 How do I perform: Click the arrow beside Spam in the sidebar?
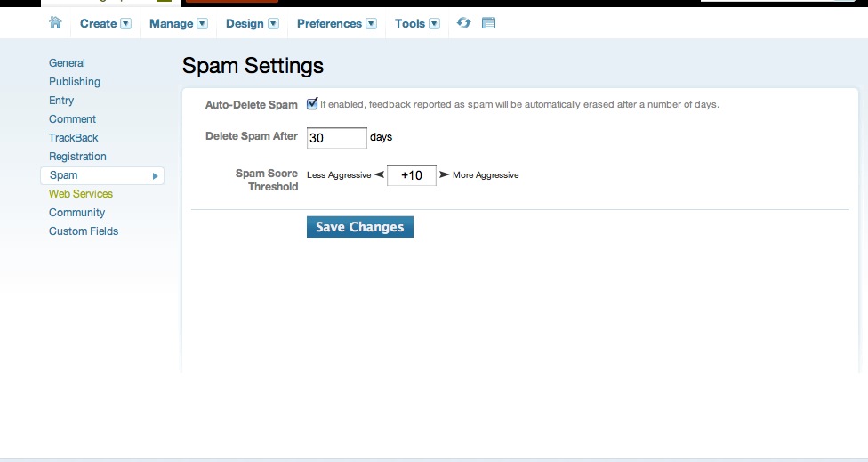pos(155,176)
